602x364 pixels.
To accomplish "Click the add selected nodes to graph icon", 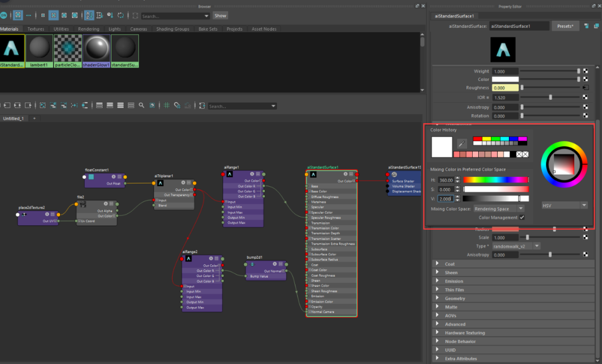I will coord(54,105).
